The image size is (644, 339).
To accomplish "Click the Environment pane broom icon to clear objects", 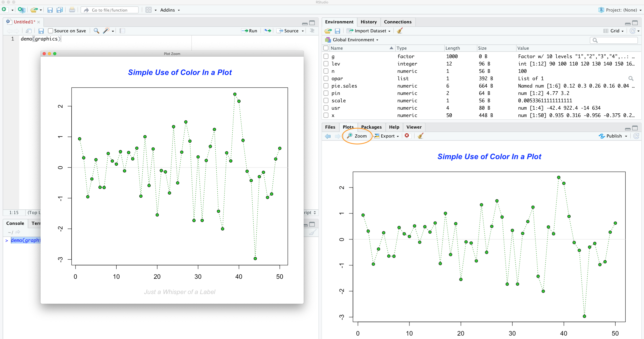I will click(x=400, y=31).
